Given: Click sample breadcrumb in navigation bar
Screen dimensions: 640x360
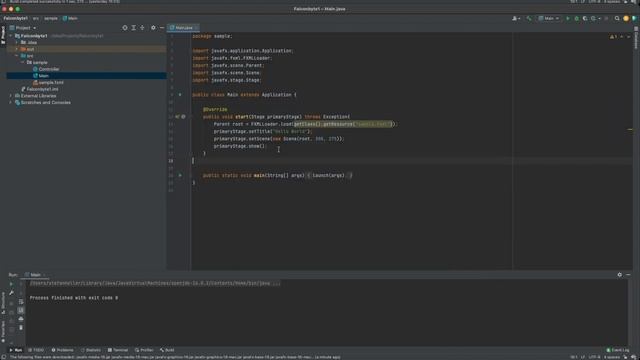Looking at the screenshot, I should [51, 18].
